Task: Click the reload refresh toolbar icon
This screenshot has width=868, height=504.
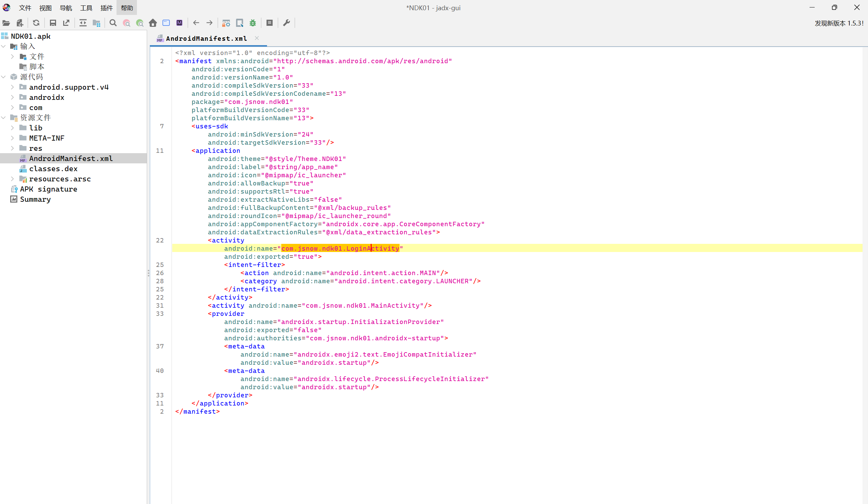Action: pyautogui.click(x=36, y=23)
